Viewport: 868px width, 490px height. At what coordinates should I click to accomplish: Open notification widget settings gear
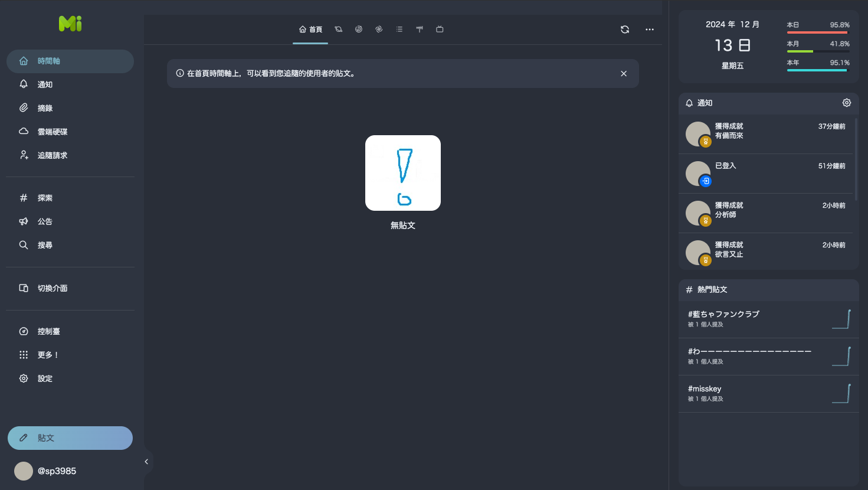pyautogui.click(x=847, y=103)
